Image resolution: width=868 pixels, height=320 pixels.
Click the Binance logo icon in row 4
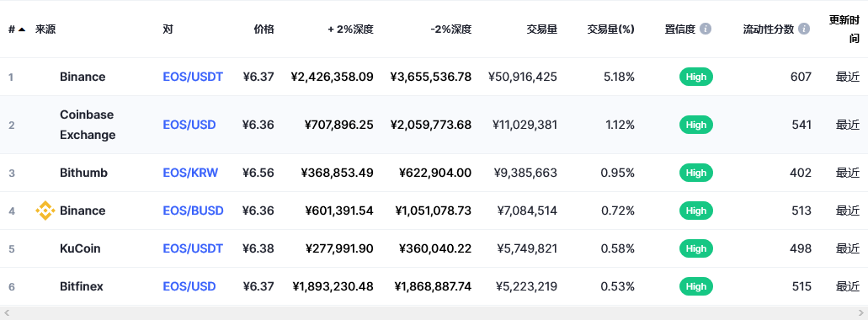pos(45,211)
